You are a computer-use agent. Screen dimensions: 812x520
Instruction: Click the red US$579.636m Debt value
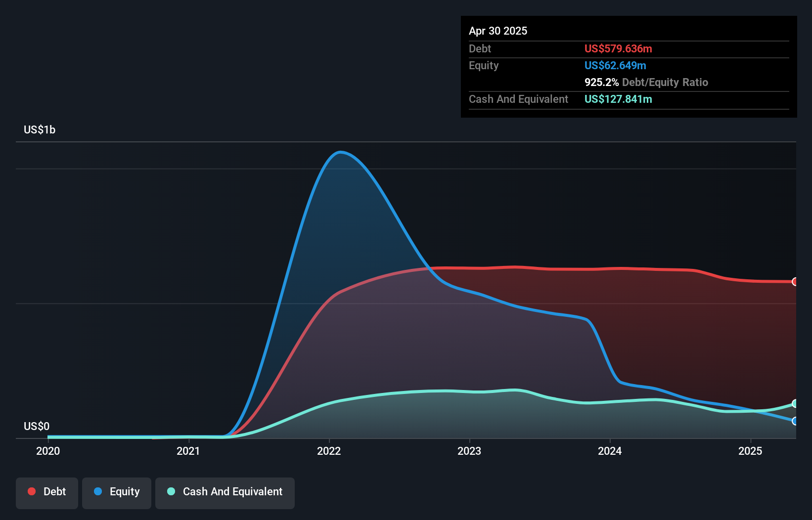pos(618,48)
